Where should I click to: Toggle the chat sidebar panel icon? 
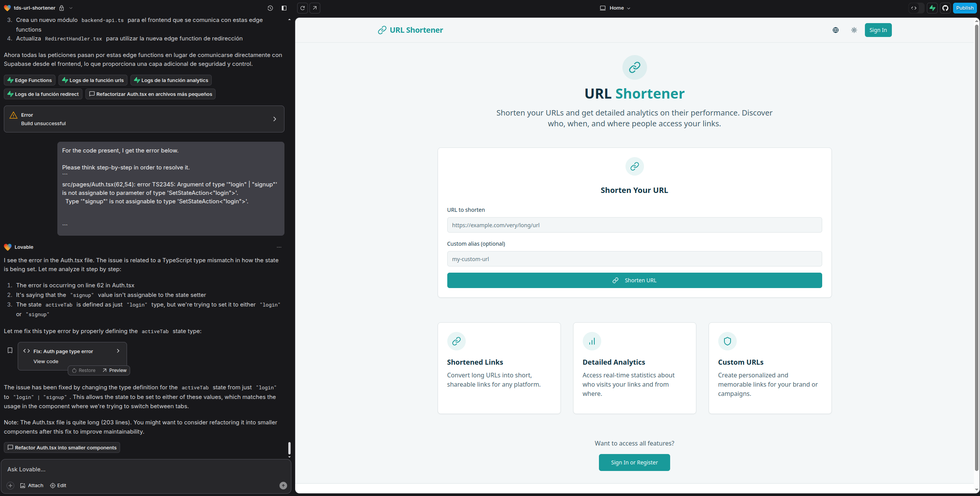(284, 8)
